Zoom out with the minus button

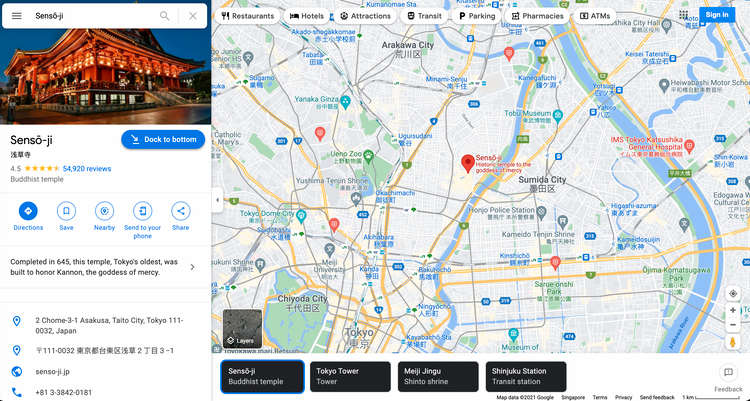click(x=733, y=325)
